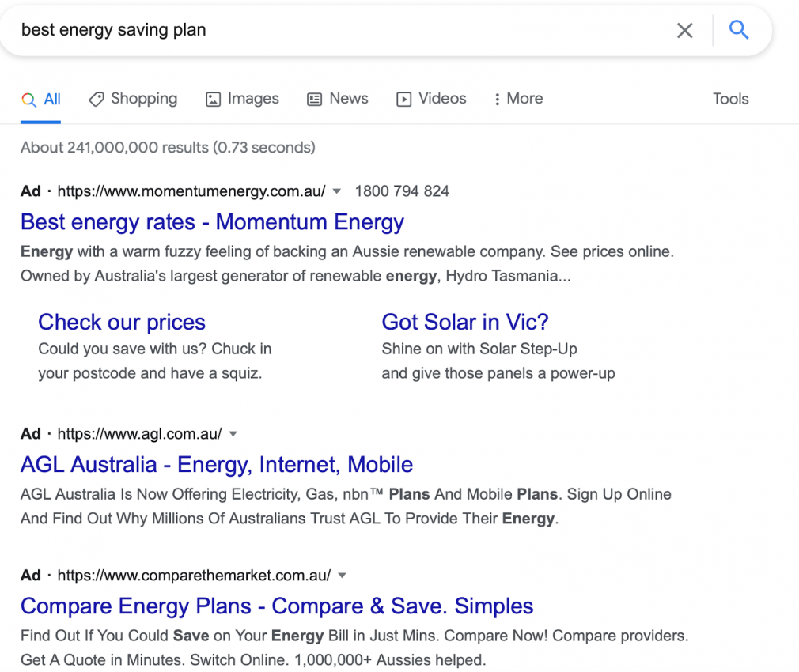Image resolution: width=799 pixels, height=672 pixels.
Task: Click the blue magnifying glass search icon
Action: tap(738, 30)
